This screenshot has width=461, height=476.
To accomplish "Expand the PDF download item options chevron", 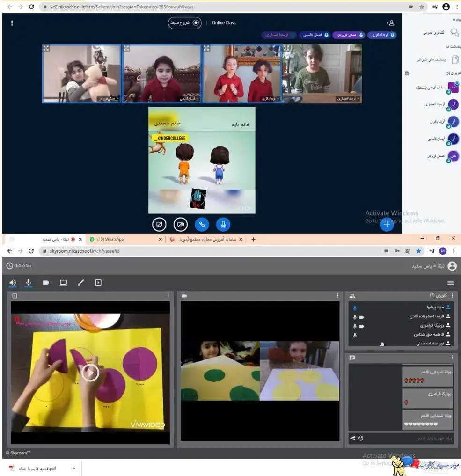I will (x=74, y=469).
